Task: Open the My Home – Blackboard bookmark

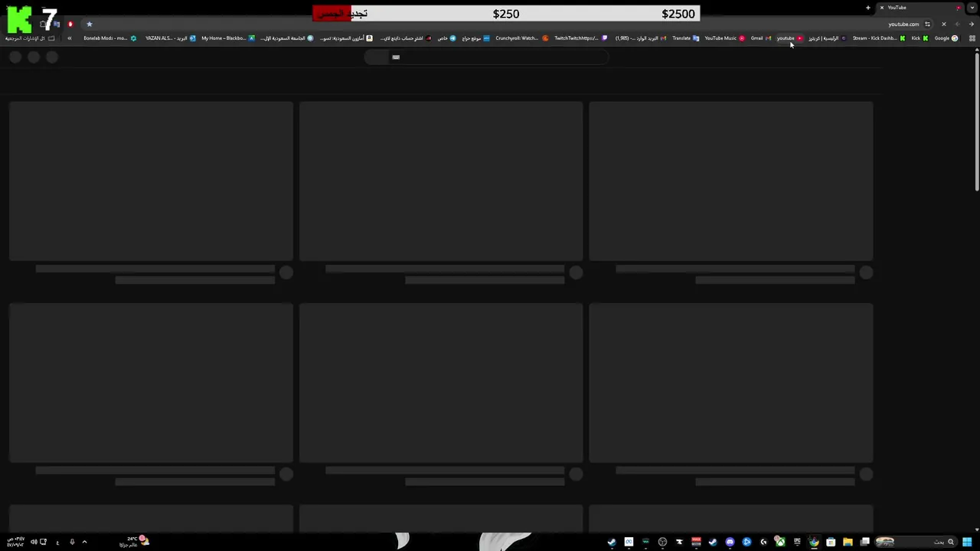Action: pos(228,38)
